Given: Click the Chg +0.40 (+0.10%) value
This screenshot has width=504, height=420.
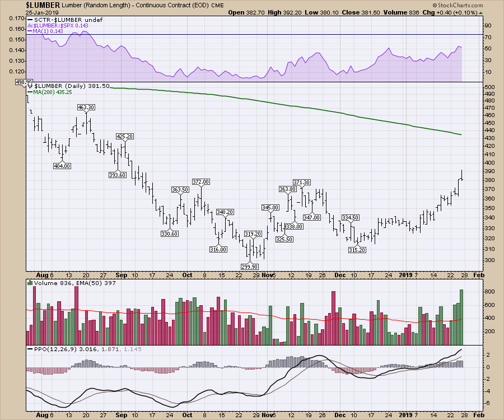Looking at the screenshot, I should [450, 12].
